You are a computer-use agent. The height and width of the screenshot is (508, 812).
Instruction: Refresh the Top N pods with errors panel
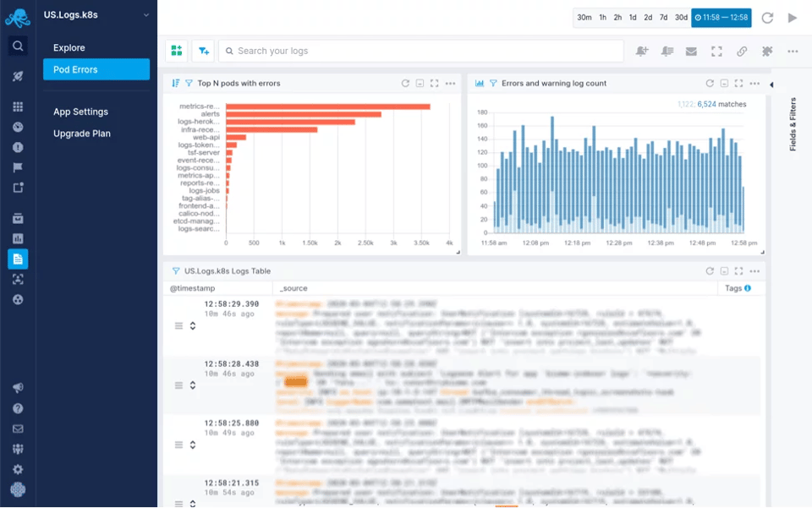tap(405, 84)
